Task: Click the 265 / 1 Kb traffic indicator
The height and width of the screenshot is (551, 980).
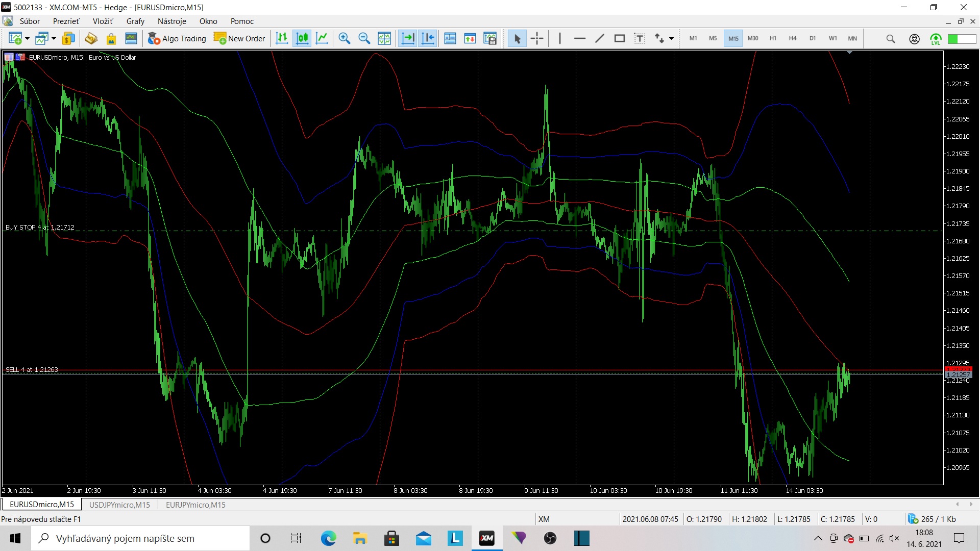Action: coord(932,519)
